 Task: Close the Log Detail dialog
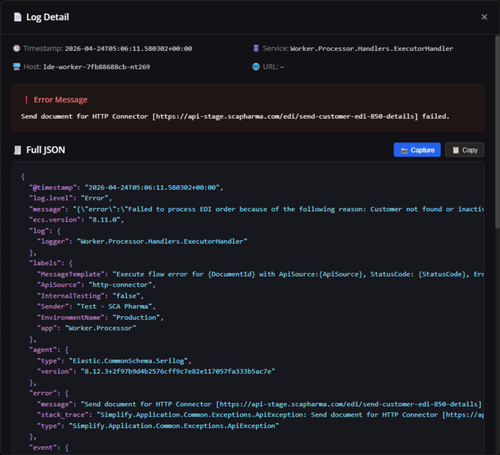point(484,17)
